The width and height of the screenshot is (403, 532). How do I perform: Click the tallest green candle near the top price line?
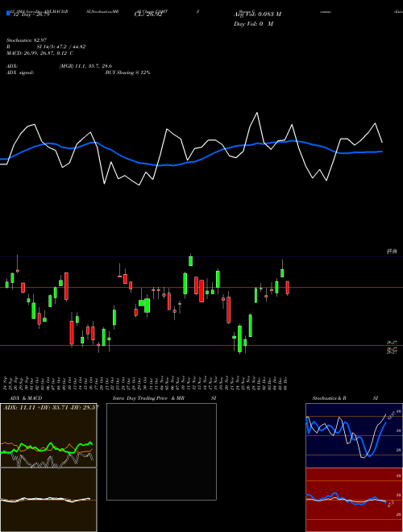coord(191,261)
